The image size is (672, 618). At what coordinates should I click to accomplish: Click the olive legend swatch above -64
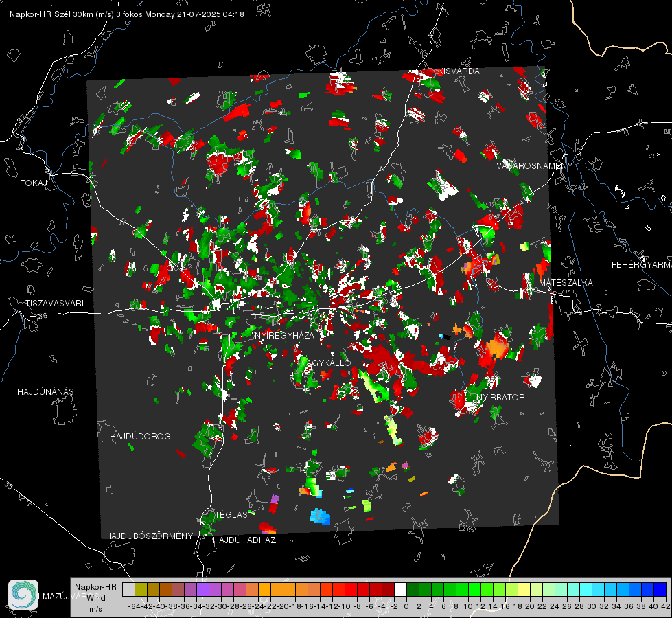(141, 590)
